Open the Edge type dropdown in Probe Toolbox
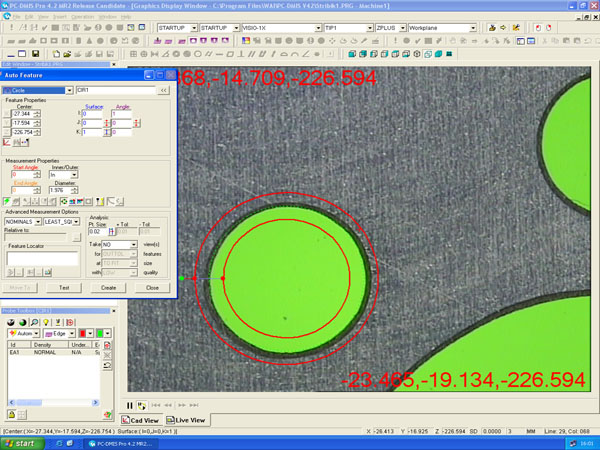The image size is (600, 450). pyautogui.click(x=71, y=334)
